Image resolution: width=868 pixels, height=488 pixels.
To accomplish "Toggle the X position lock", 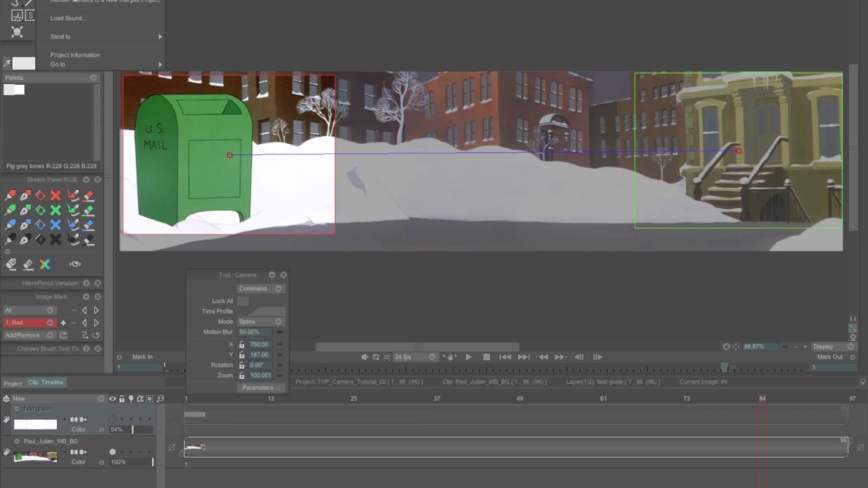I will tap(241, 344).
